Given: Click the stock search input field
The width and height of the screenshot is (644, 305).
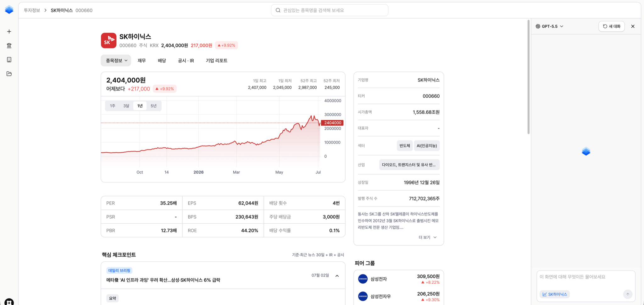Looking at the screenshot, I should click(x=330, y=10).
